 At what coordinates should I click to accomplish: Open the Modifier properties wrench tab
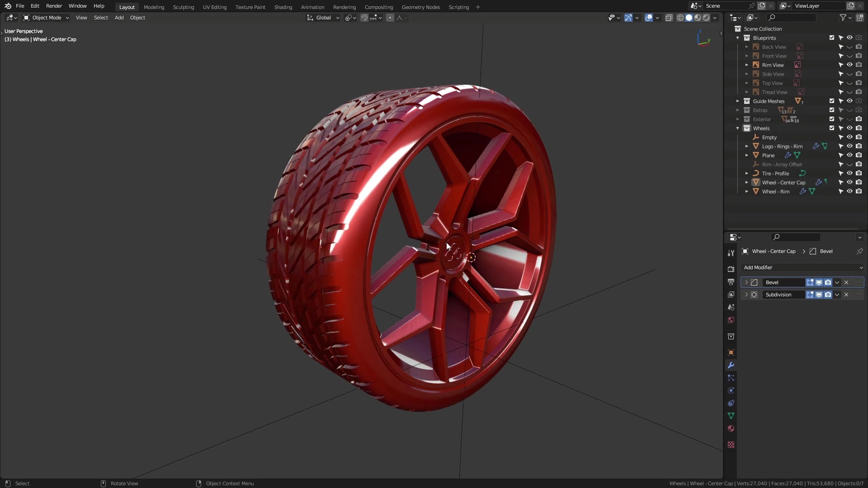(731, 365)
